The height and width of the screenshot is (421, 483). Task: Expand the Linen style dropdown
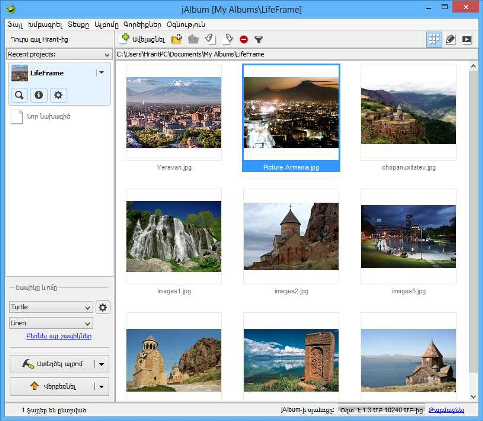[x=51, y=323]
